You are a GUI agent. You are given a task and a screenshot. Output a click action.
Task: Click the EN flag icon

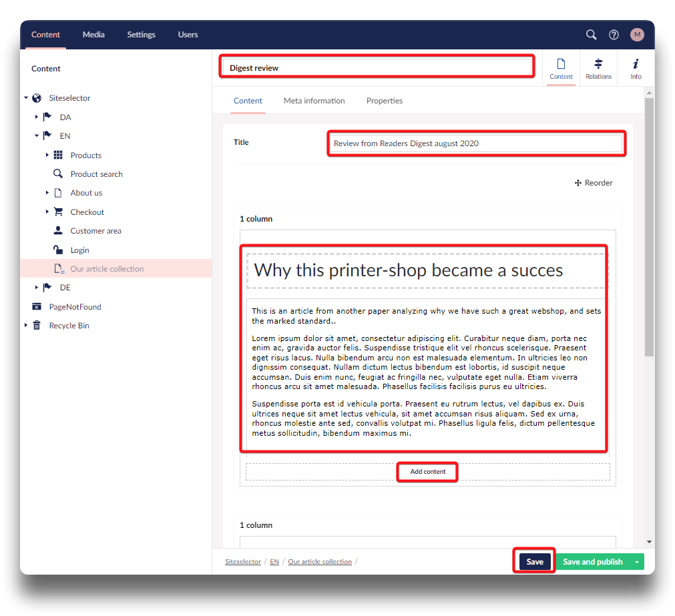pyautogui.click(x=47, y=135)
